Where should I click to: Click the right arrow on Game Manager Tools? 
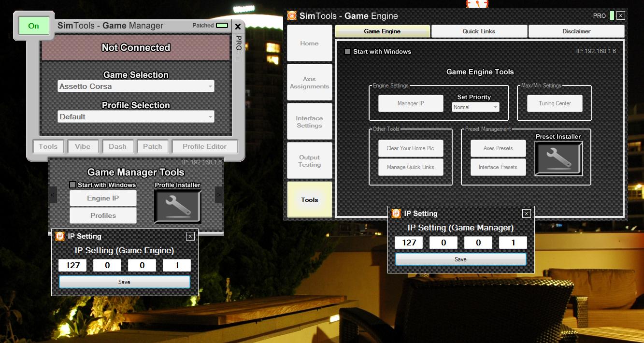pyautogui.click(x=219, y=195)
